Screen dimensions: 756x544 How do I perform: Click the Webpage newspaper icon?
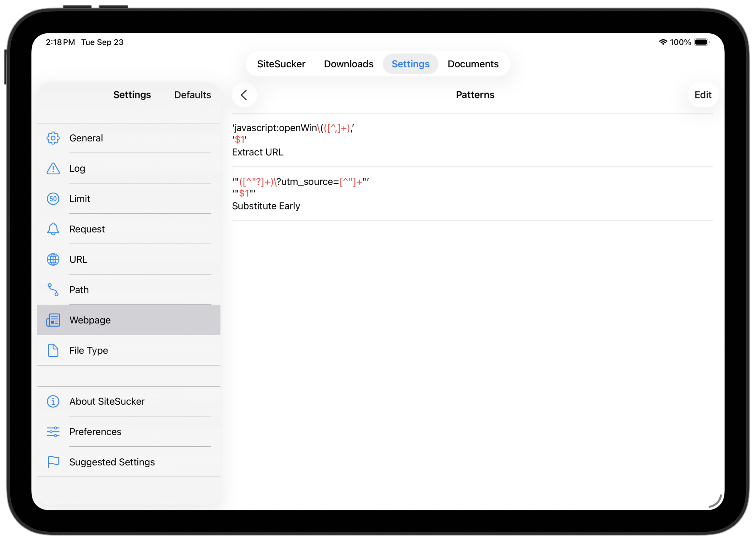pos(53,320)
